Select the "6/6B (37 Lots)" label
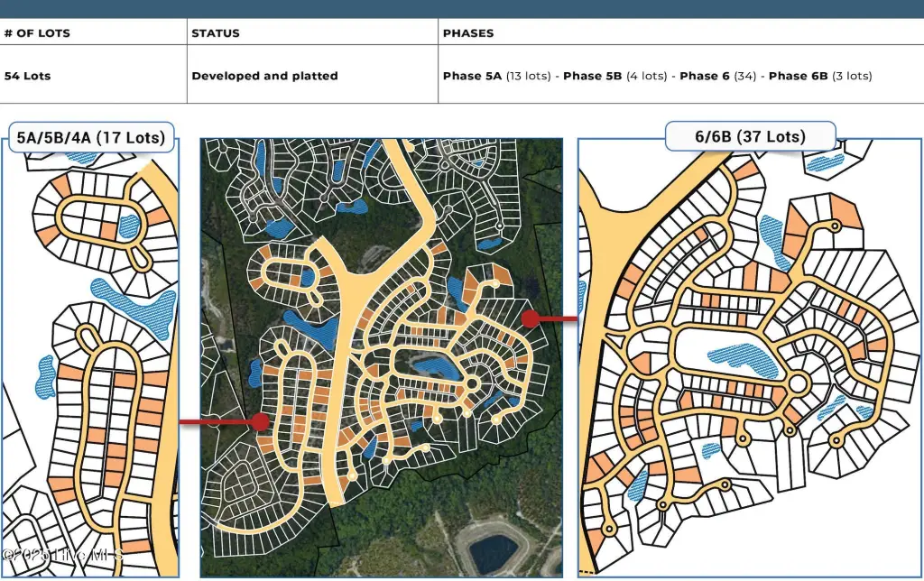 (x=750, y=137)
